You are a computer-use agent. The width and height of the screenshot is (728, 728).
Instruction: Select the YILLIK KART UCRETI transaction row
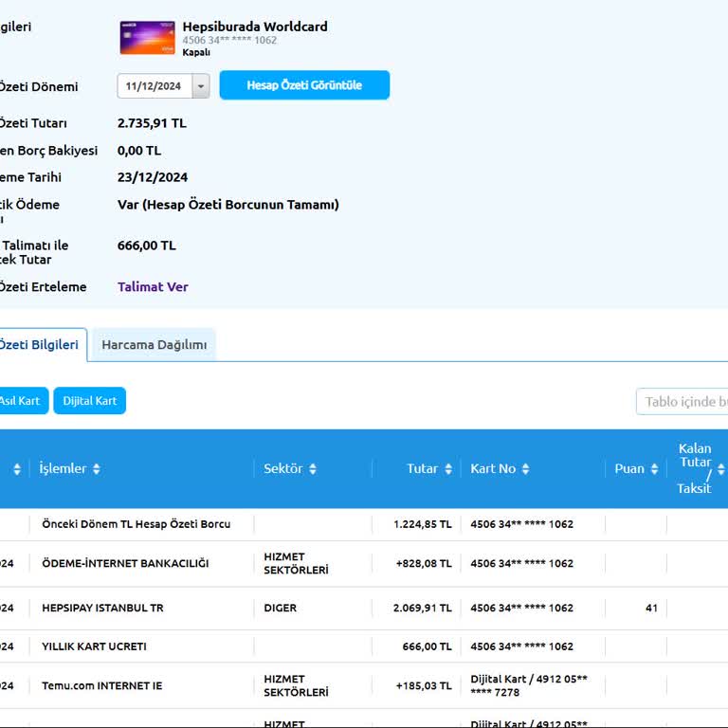click(94, 646)
